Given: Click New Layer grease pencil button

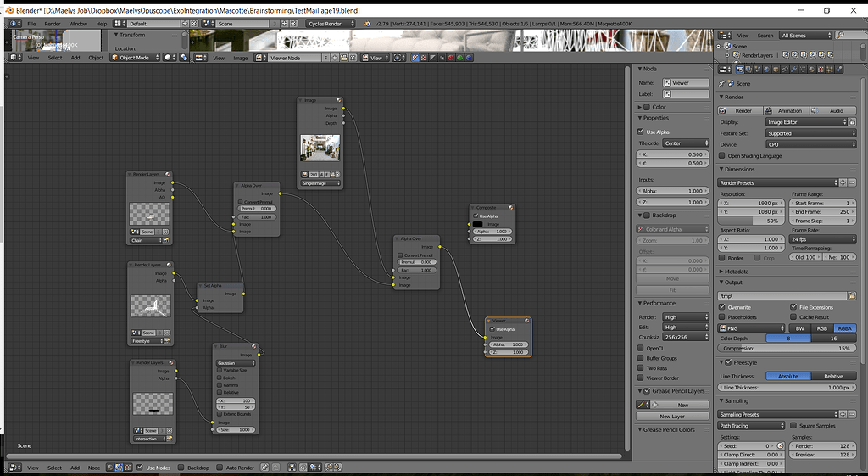Looking at the screenshot, I should pyautogui.click(x=672, y=416).
